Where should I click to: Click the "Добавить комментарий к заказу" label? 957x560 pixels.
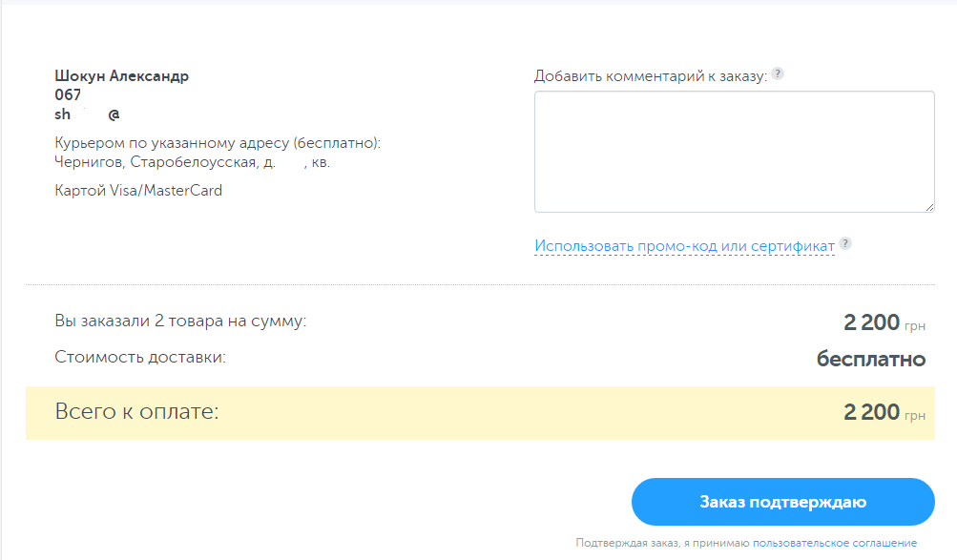[650, 76]
